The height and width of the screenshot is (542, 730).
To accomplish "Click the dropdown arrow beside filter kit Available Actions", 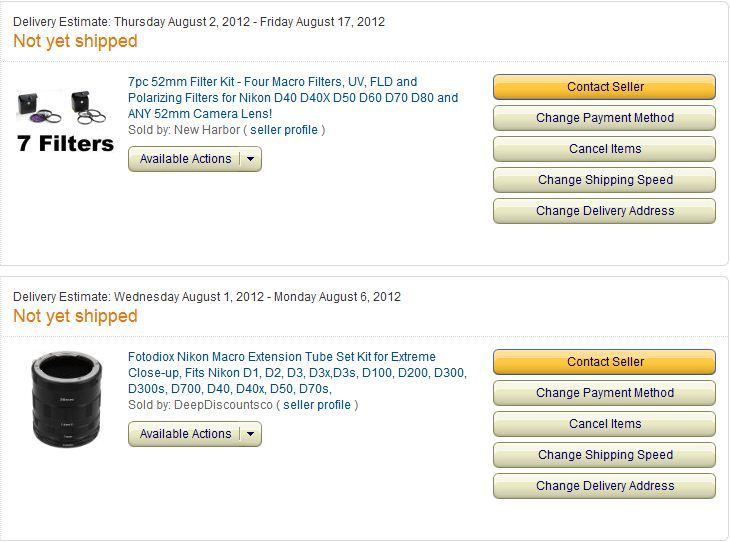I will [250, 159].
